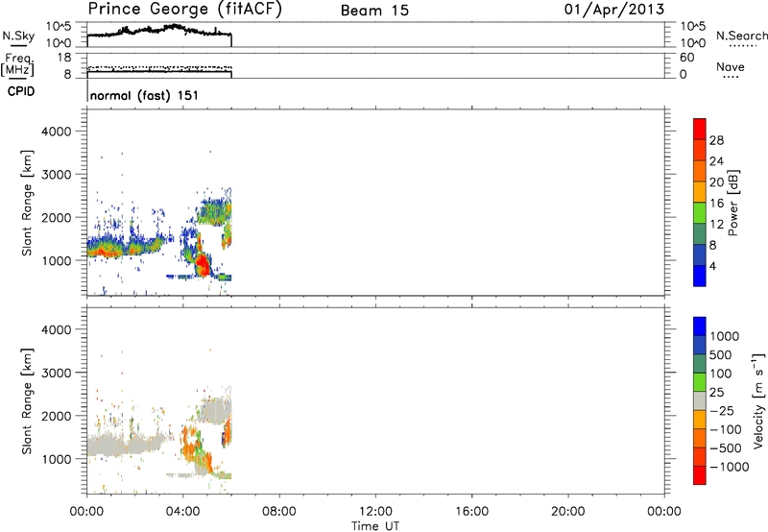The height and width of the screenshot is (532, 768).
Task: Click the 'N.Search' legend label
Action: point(742,36)
